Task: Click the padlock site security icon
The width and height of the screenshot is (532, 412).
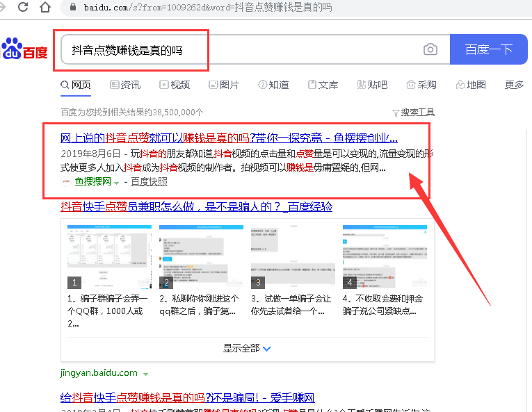Action: click(72, 7)
